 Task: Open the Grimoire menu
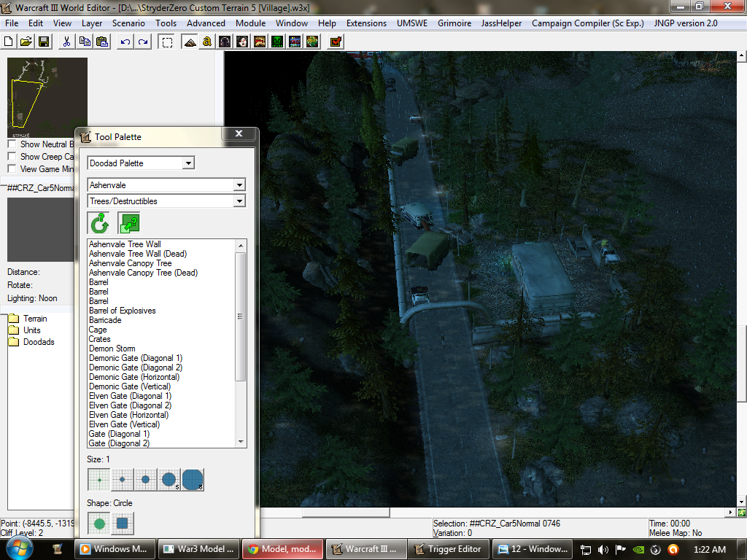point(454,23)
